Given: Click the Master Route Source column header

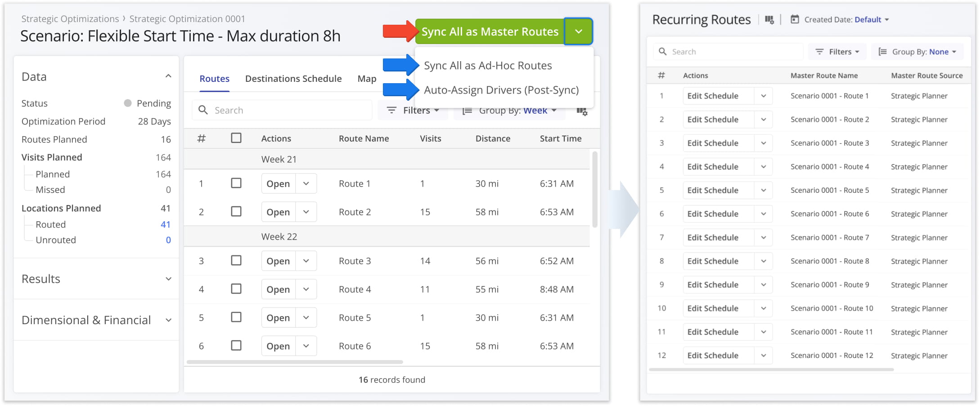Looking at the screenshot, I should point(927,76).
